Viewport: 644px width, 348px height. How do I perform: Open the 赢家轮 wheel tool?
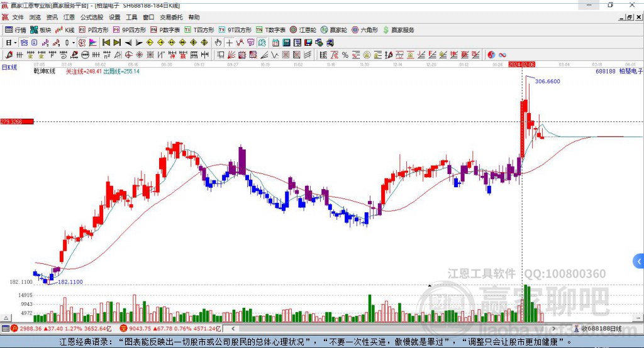point(334,30)
